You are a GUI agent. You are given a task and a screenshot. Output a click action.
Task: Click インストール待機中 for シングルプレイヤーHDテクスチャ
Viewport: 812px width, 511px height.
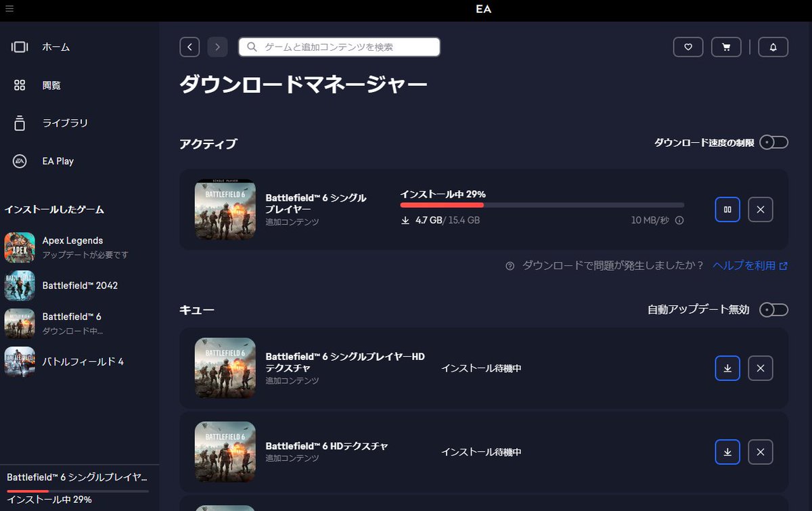(481, 368)
